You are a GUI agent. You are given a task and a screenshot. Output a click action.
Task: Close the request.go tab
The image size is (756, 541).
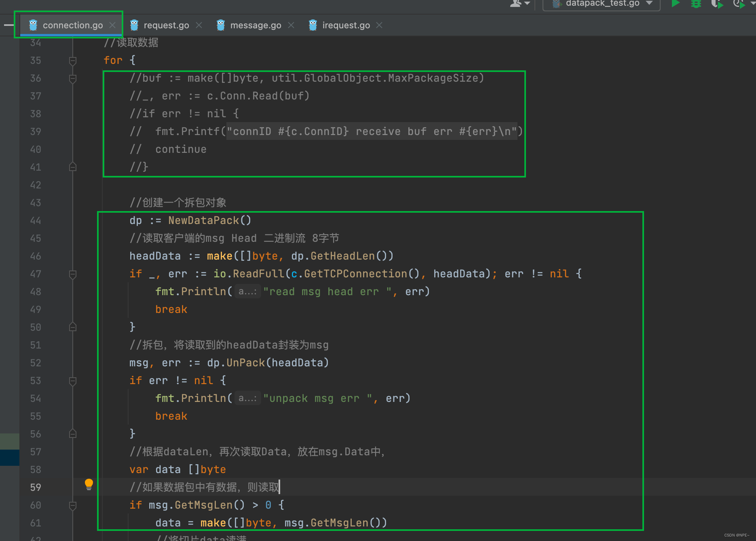pyautogui.click(x=199, y=25)
